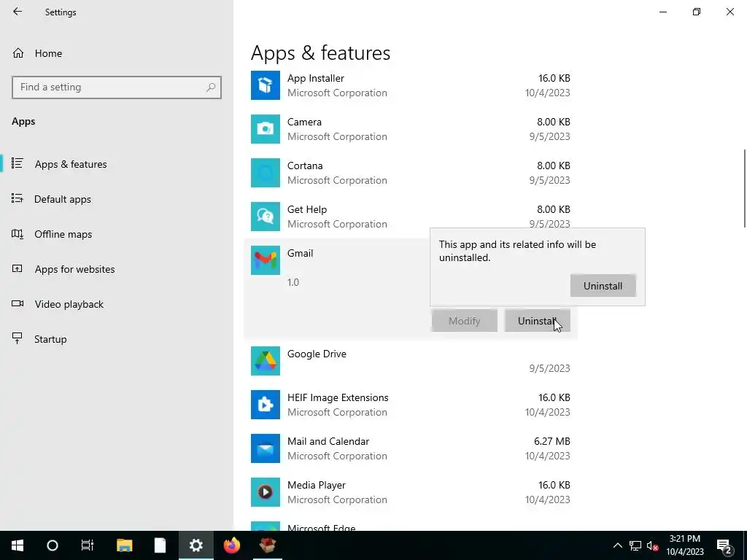747x560 pixels.
Task: Select Mail and Calendar icon
Action: click(266, 448)
